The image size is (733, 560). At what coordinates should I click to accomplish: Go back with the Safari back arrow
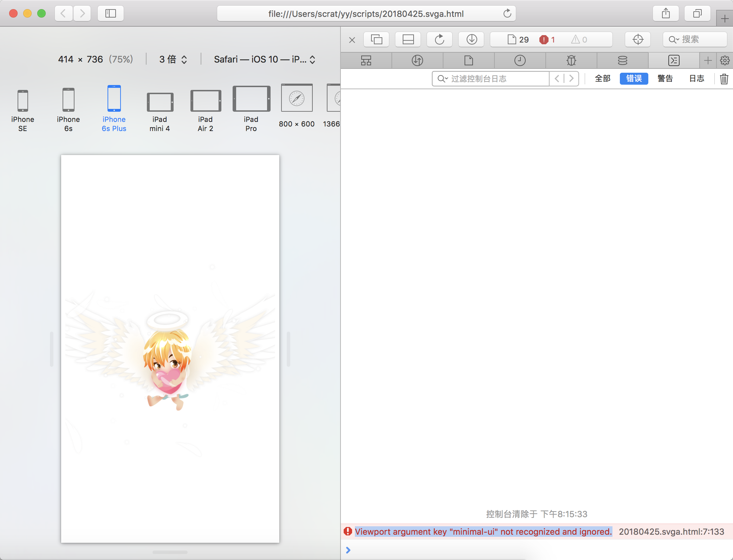[63, 13]
